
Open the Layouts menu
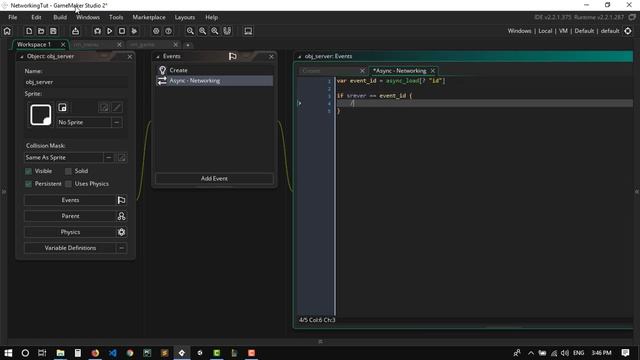184,17
